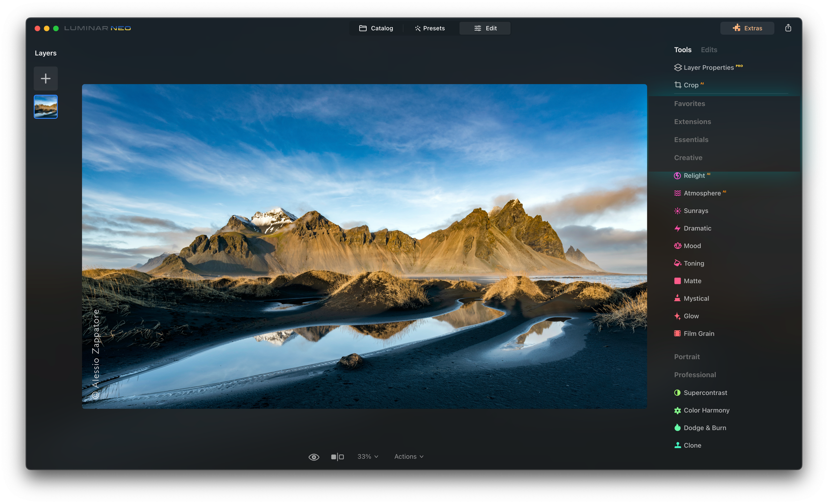Enable before/after comparison view

[338, 456]
